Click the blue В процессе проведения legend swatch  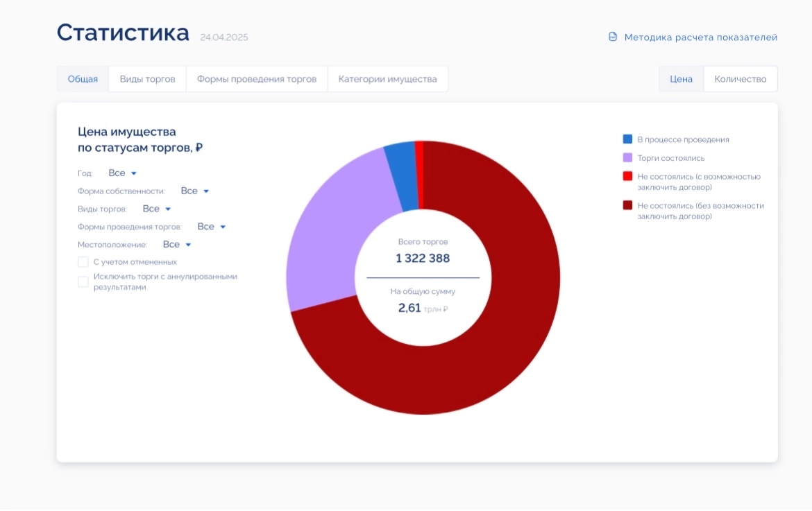pos(627,139)
